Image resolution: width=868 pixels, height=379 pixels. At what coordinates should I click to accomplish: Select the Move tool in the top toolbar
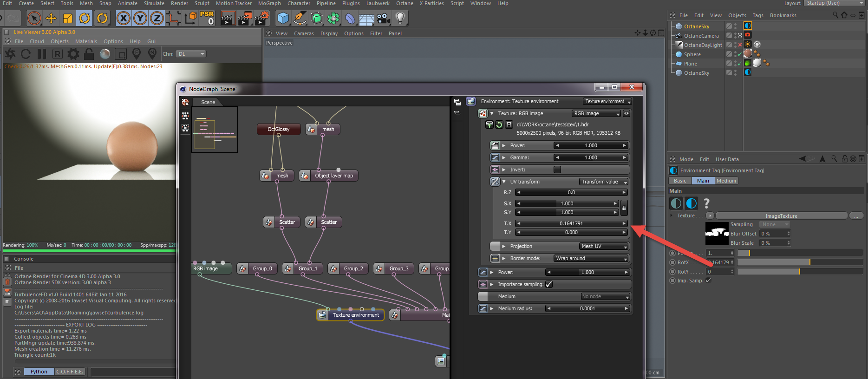tap(51, 19)
